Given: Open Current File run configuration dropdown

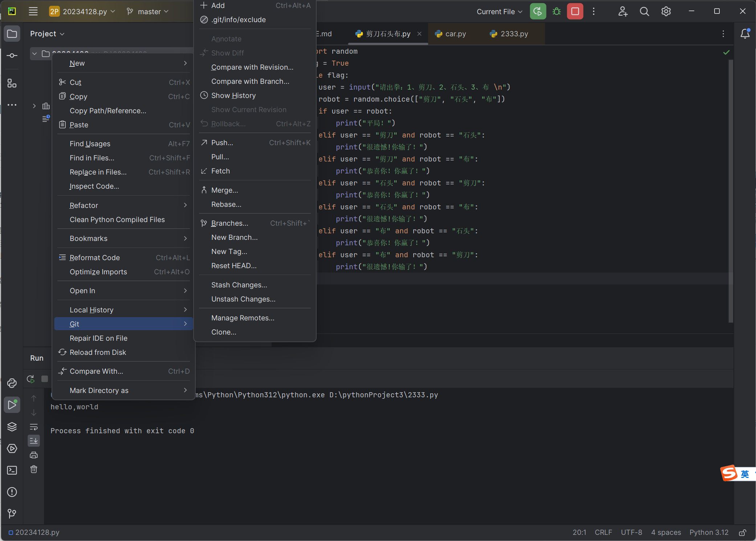Looking at the screenshot, I should 499,12.
